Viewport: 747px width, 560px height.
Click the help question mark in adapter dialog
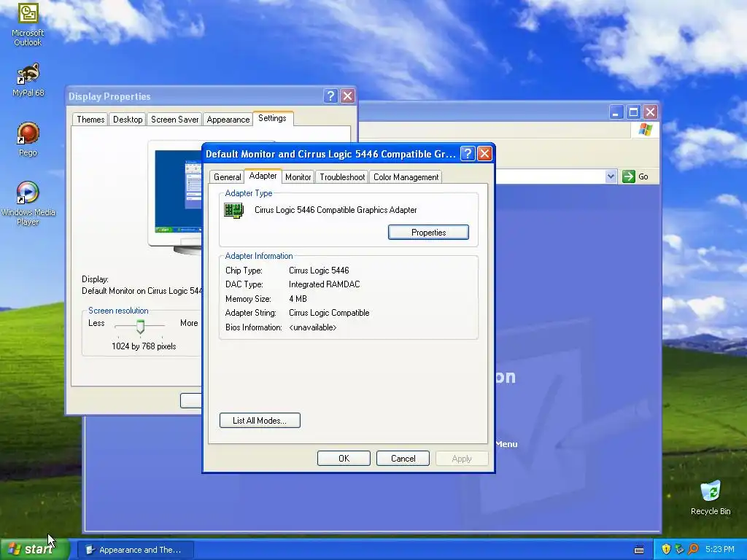point(468,153)
